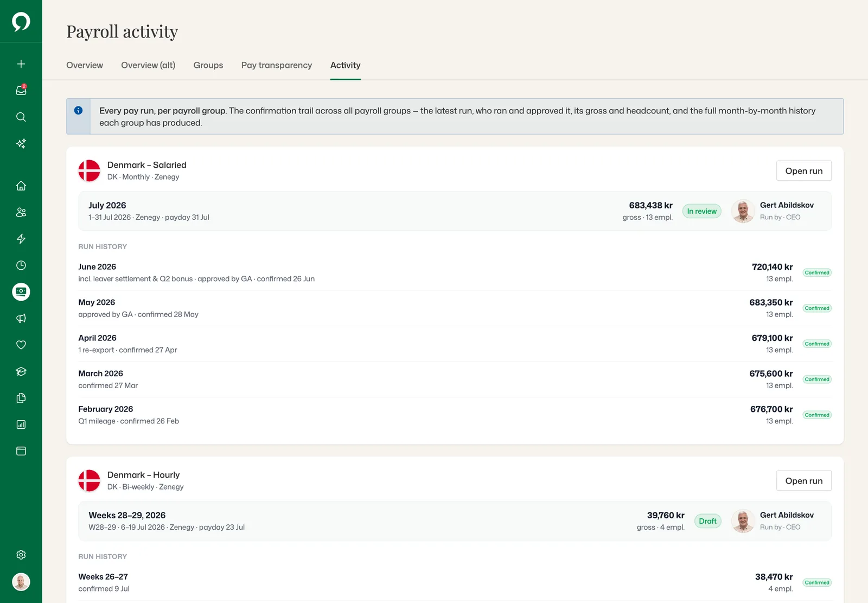Viewport: 868px width, 603px height.
Task: Switch to the Overview tab
Action: click(85, 65)
